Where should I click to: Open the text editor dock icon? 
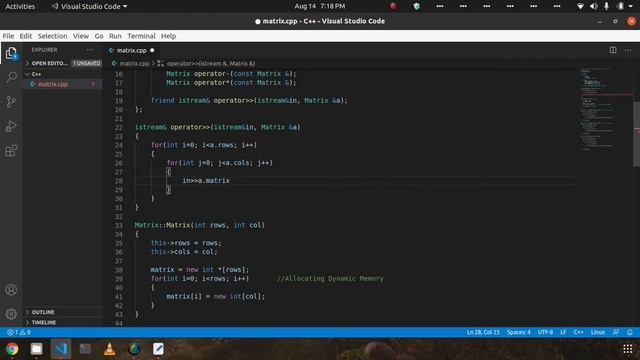point(158,349)
